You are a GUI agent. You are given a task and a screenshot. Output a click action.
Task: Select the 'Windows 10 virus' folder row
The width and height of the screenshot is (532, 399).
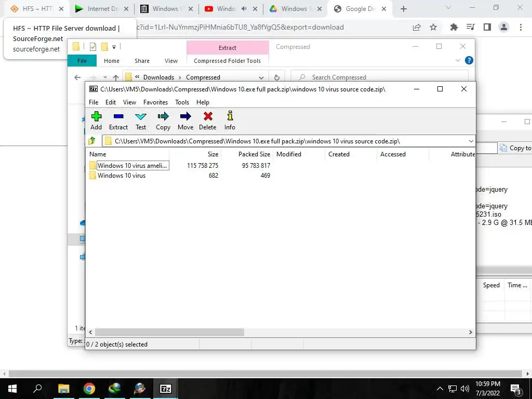(122, 176)
